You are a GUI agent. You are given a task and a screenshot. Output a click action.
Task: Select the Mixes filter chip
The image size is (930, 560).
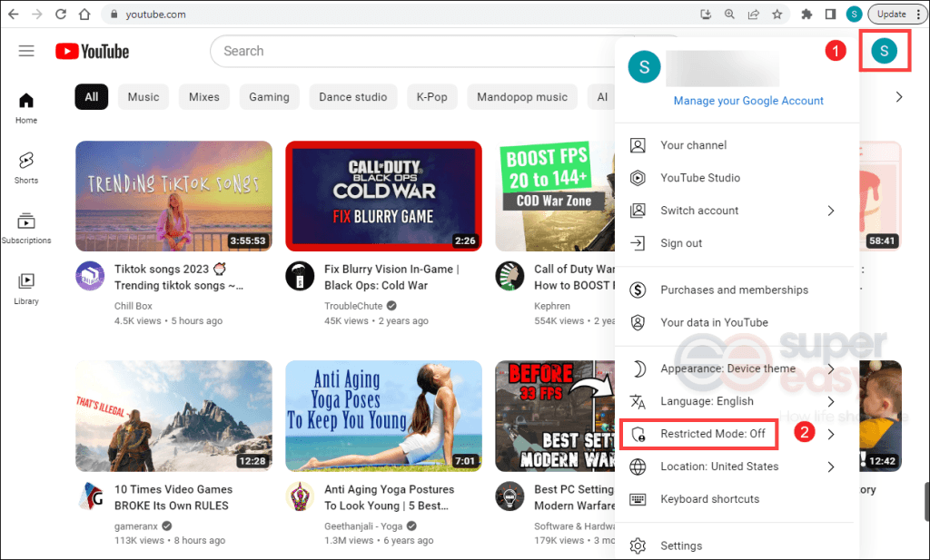(204, 96)
